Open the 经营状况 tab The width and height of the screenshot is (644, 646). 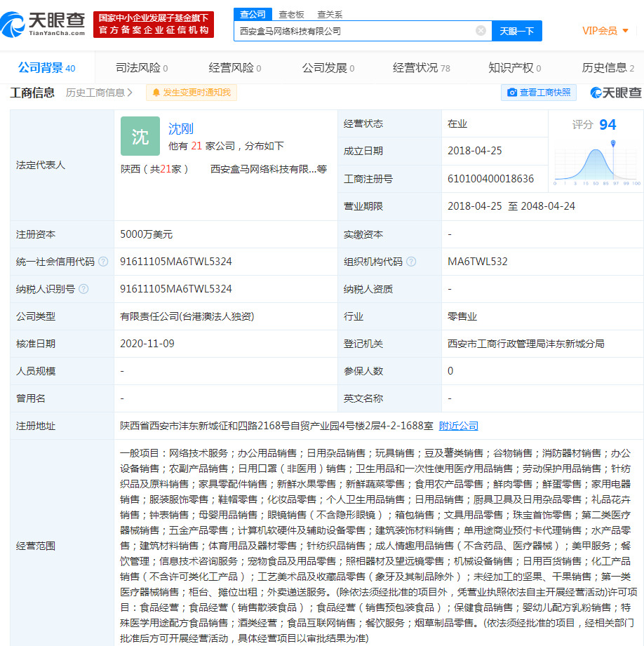pyautogui.click(x=422, y=68)
